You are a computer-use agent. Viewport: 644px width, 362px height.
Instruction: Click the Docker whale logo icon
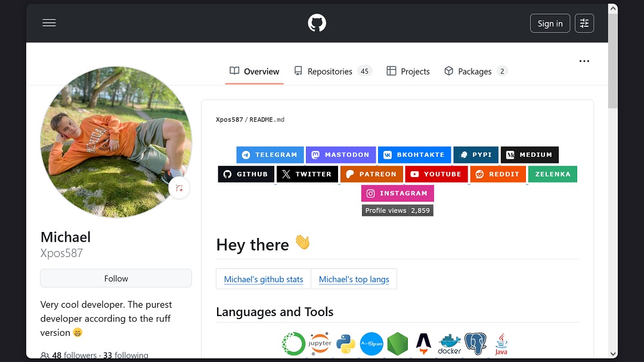point(450,344)
